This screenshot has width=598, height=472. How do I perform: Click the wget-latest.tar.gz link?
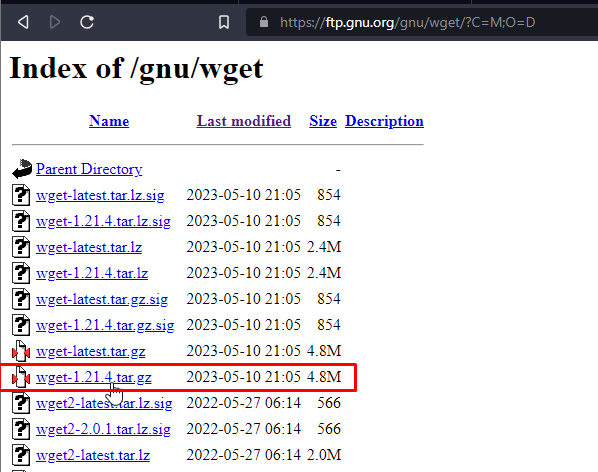coord(90,351)
